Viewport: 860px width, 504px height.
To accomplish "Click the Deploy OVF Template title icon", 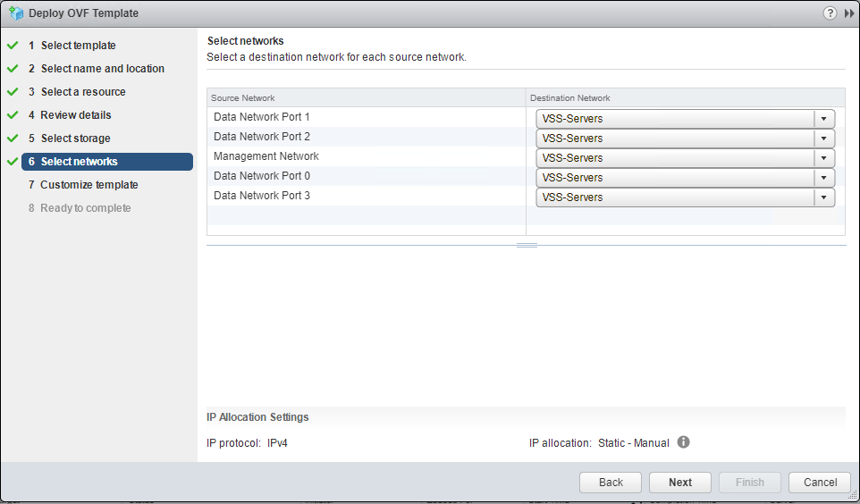I will 15,13.
